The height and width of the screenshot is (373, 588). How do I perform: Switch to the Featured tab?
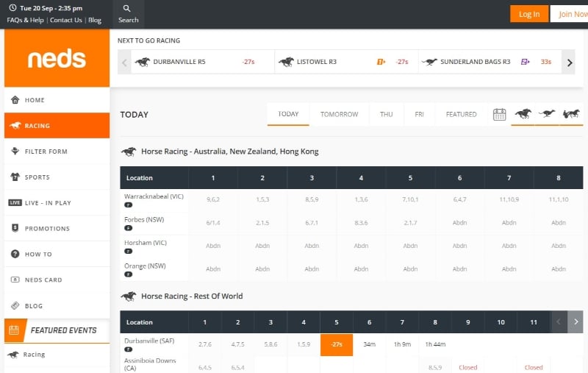(462, 114)
